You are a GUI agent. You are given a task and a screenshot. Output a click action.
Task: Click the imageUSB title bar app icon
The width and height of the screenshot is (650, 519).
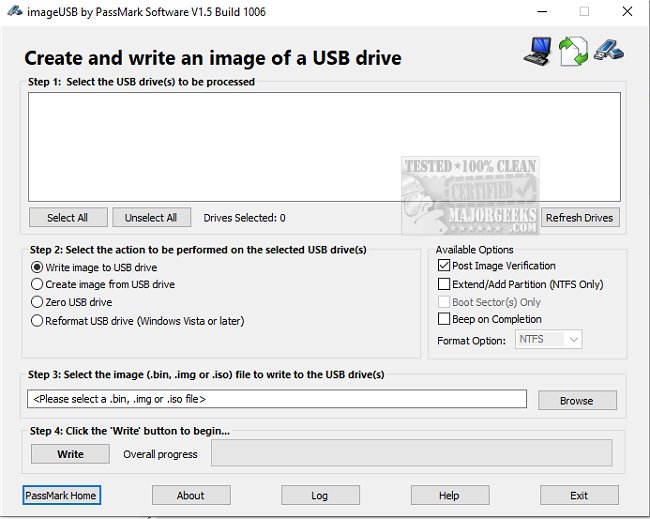(15, 12)
